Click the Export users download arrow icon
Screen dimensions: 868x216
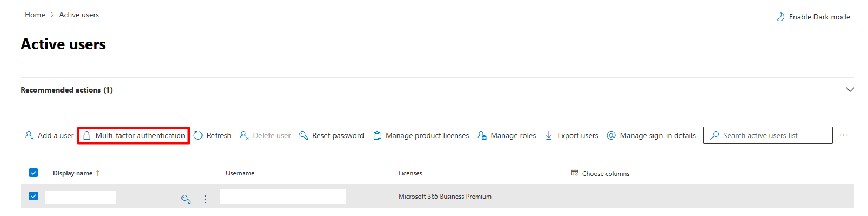pos(549,135)
